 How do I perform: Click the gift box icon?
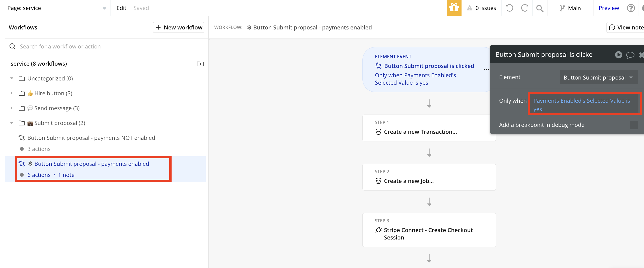click(454, 8)
